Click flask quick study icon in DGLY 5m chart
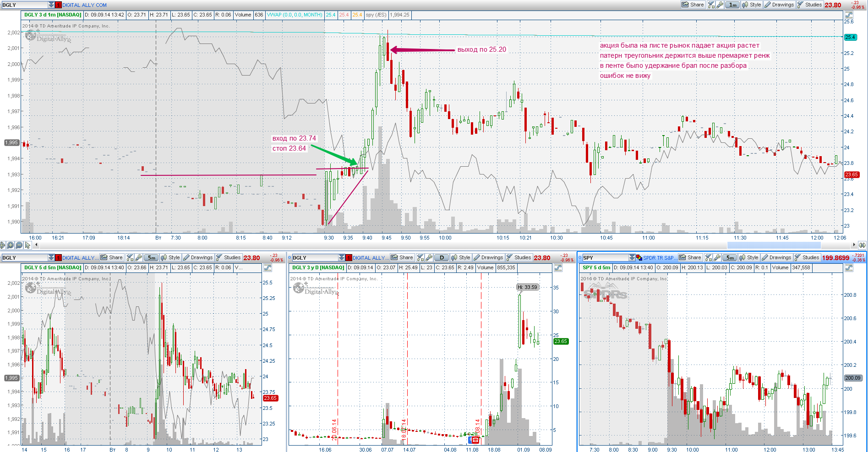The image size is (868, 452). pos(130,257)
